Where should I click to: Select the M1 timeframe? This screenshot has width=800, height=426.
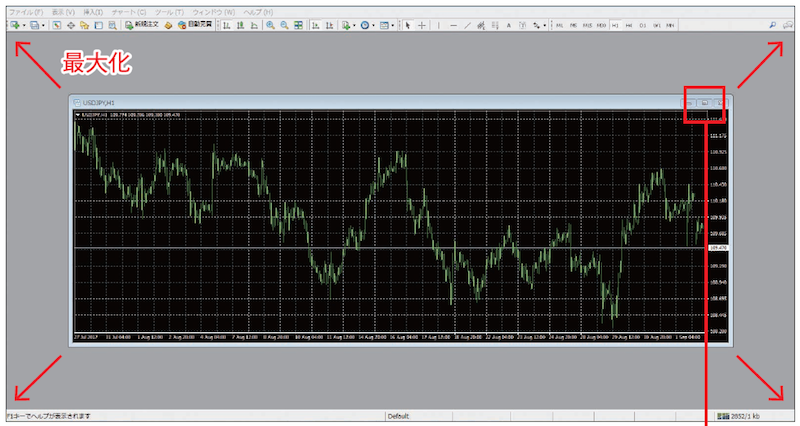(x=560, y=25)
